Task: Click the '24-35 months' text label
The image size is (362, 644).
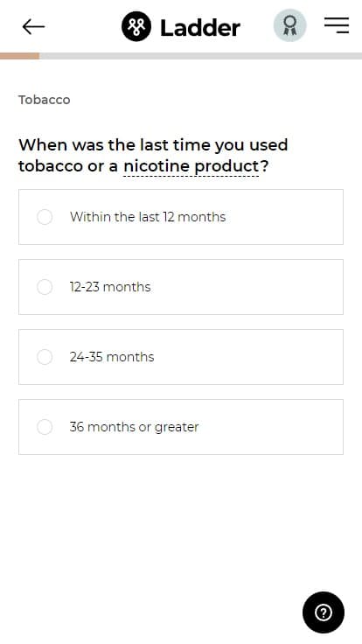Action: (x=112, y=357)
